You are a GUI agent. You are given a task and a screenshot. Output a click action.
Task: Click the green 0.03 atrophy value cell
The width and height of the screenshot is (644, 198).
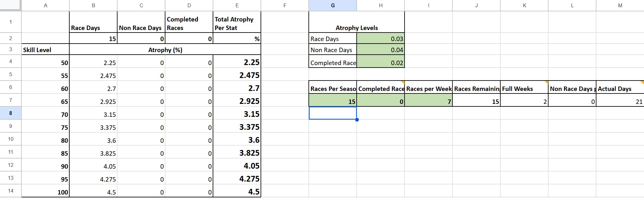(381, 39)
